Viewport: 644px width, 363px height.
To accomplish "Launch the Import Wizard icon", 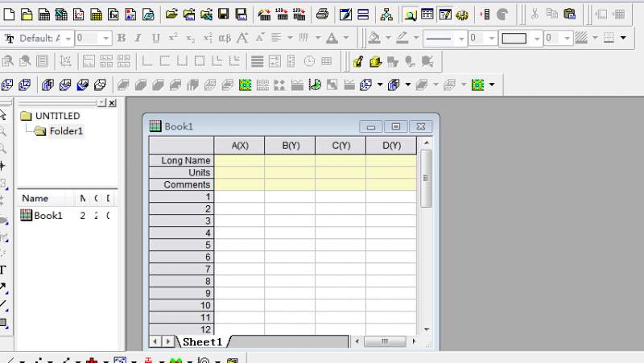I will coord(264,14).
